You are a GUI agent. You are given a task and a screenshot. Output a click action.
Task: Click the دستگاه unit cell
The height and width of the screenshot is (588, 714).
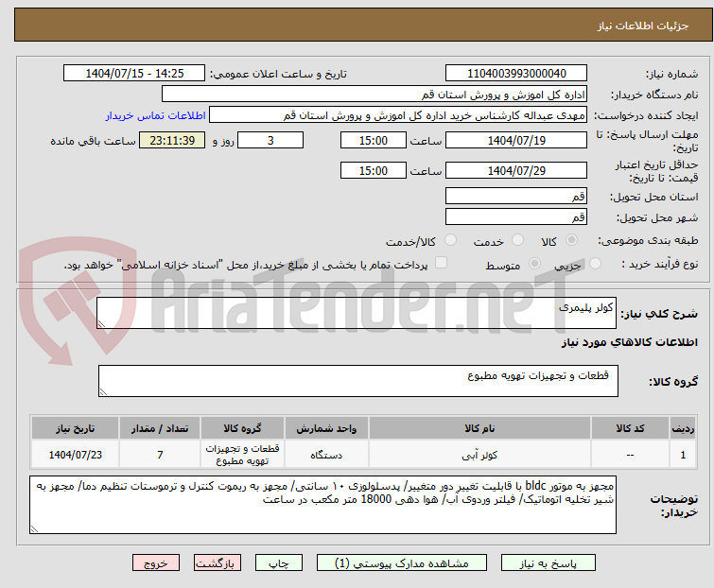[326, 454]
